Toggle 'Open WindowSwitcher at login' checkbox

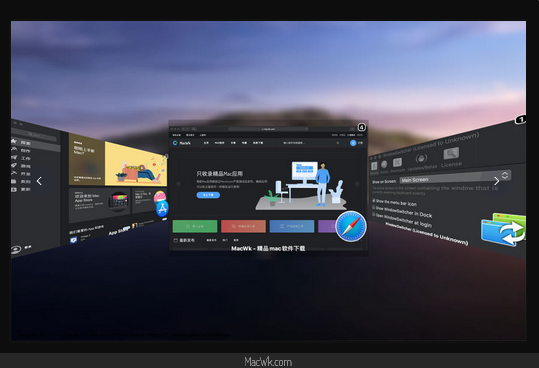click(374, 215)
